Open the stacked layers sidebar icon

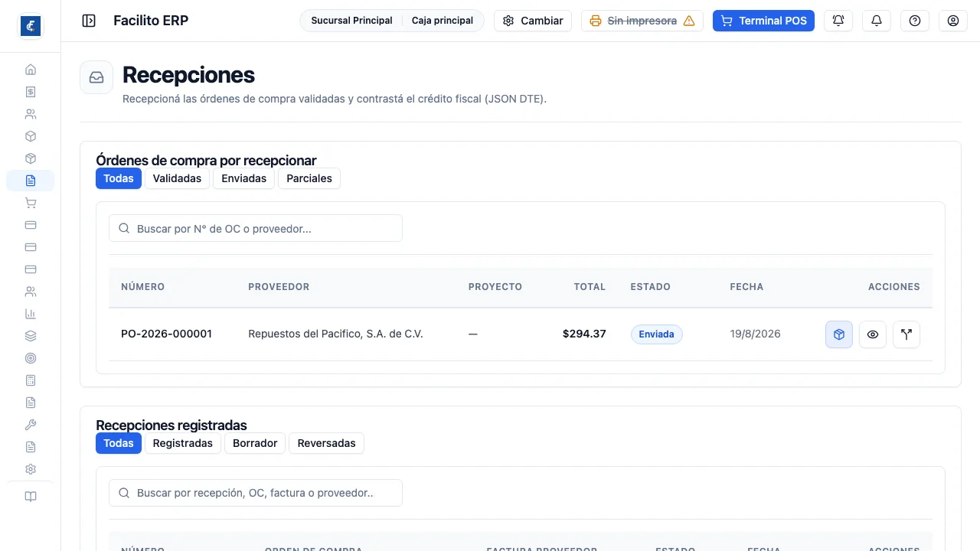pos(31,336)
